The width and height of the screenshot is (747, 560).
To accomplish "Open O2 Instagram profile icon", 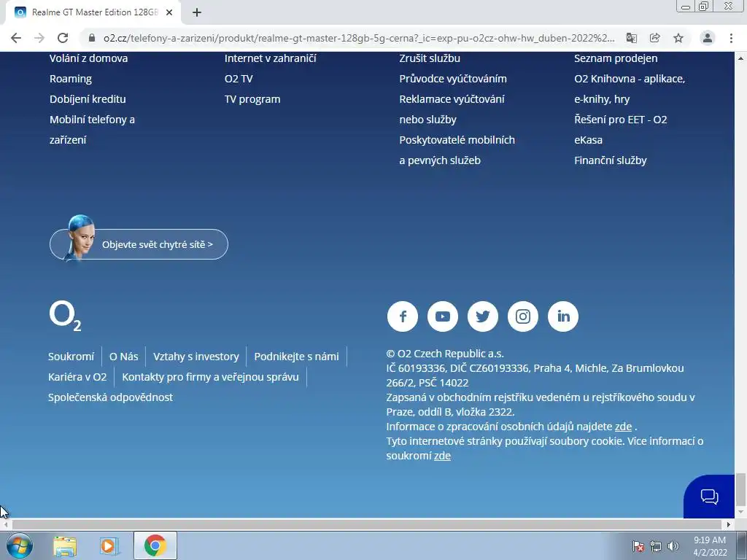I will click(522, 316).
